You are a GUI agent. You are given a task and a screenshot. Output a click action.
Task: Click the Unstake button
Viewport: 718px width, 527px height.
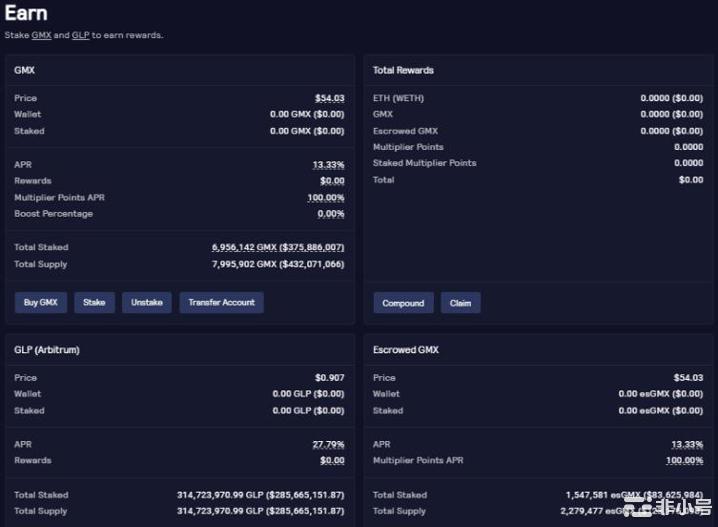pos(147,302)
